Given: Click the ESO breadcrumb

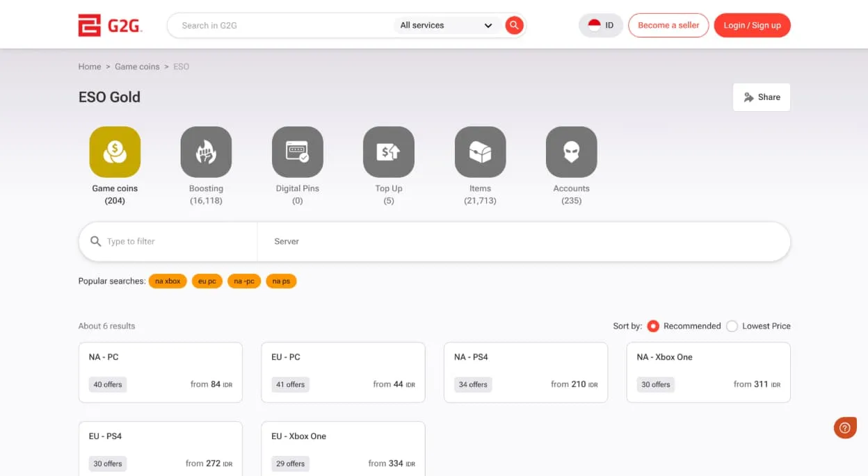Looking at the screenshot, I should (181, 67).
